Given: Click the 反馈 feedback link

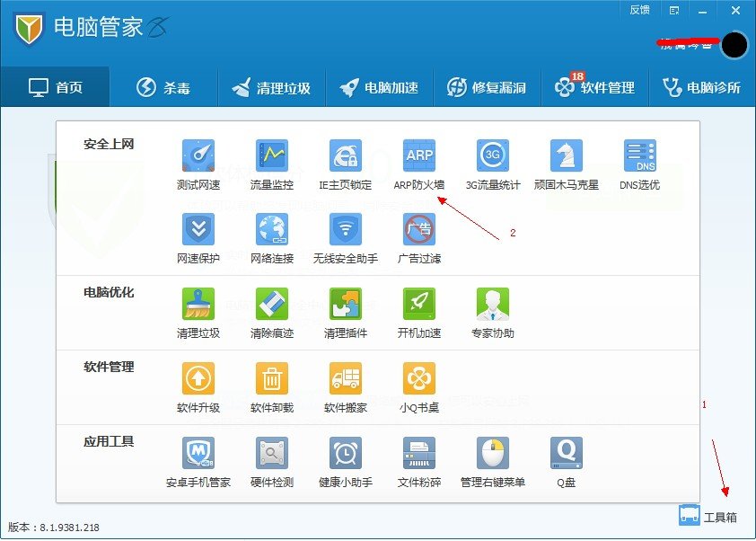Looking at the screenshot, I should (x=639, y=10).
